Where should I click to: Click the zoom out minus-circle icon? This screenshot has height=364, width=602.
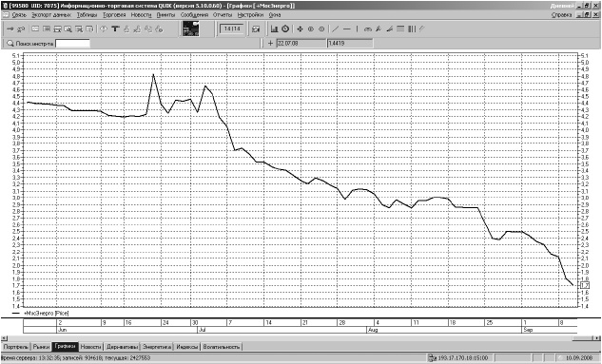[321, 29]
